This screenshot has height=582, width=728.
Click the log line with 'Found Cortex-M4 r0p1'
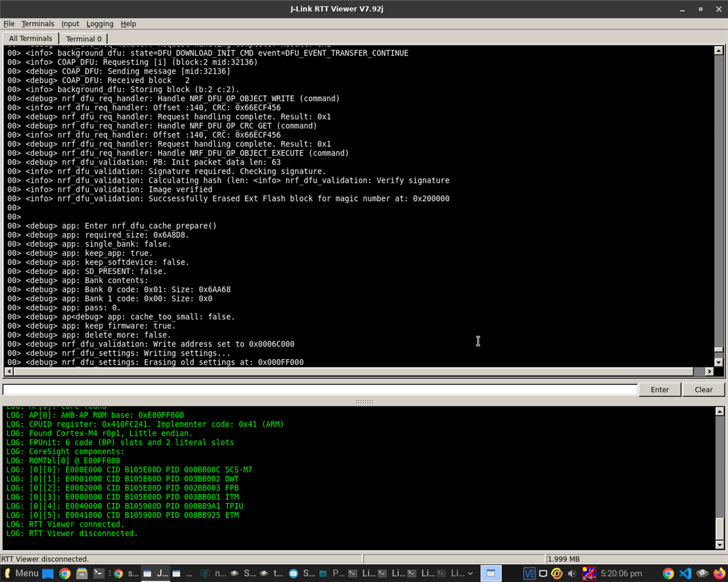click(x=99, y=433)
